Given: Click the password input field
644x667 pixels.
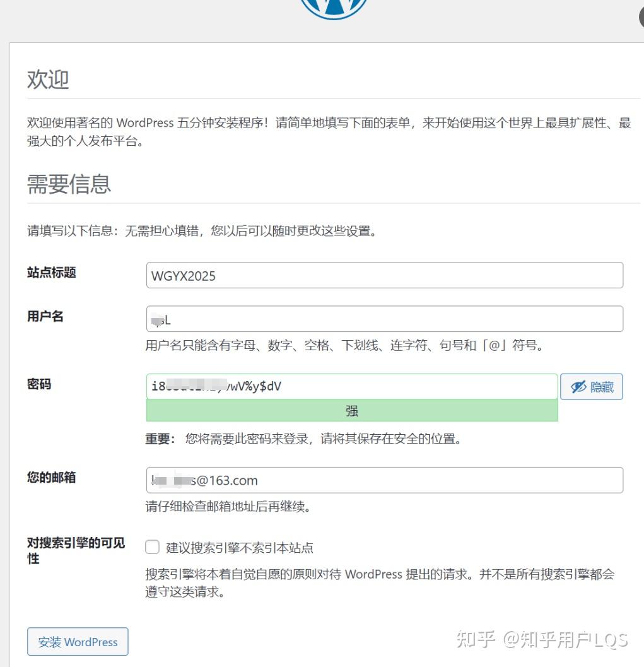Looking at the screenshot, I should (352, 386).
